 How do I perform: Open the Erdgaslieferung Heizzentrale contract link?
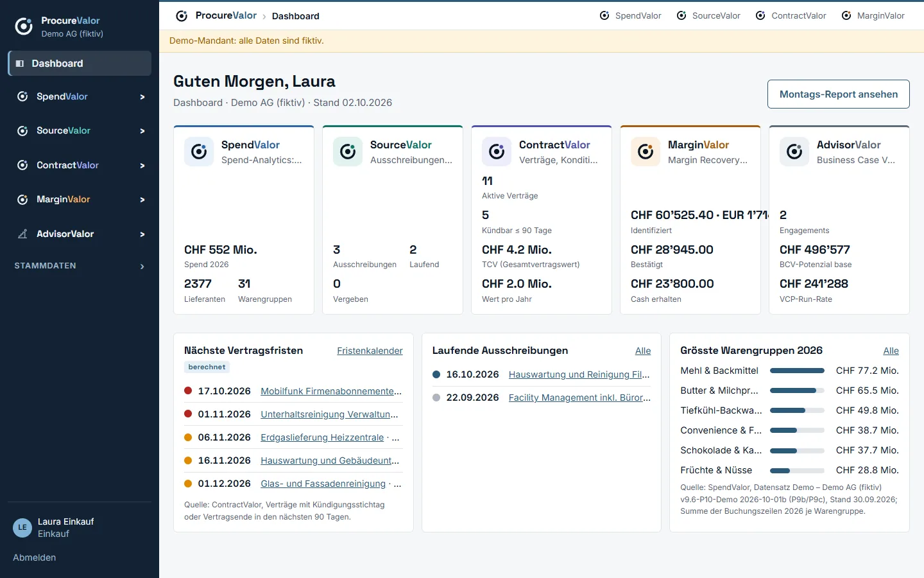322,437
